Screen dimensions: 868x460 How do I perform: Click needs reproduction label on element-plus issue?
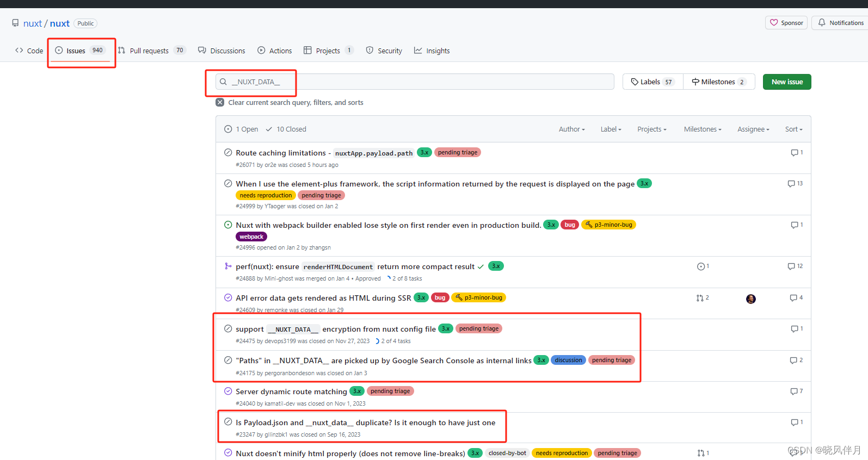(x=266, y=195)
